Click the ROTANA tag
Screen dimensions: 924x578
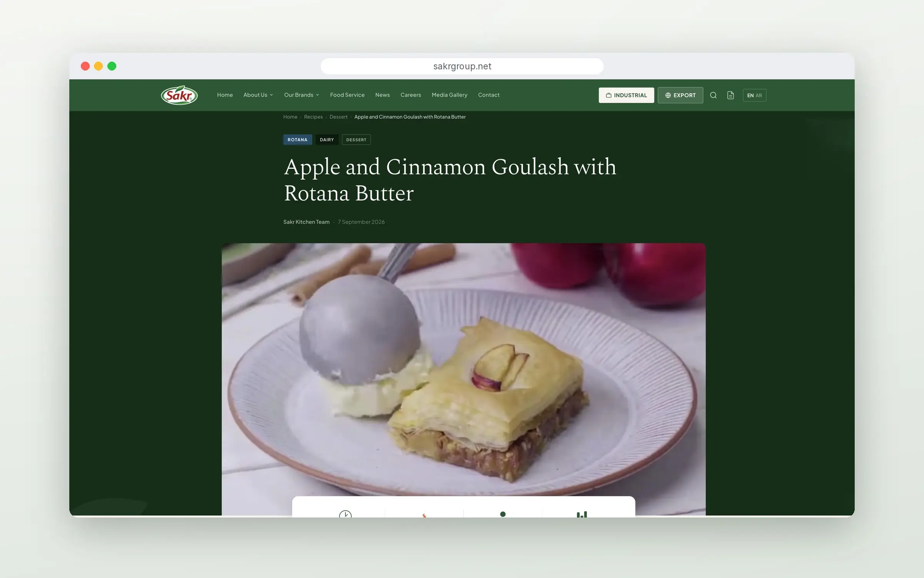point(298,139)
